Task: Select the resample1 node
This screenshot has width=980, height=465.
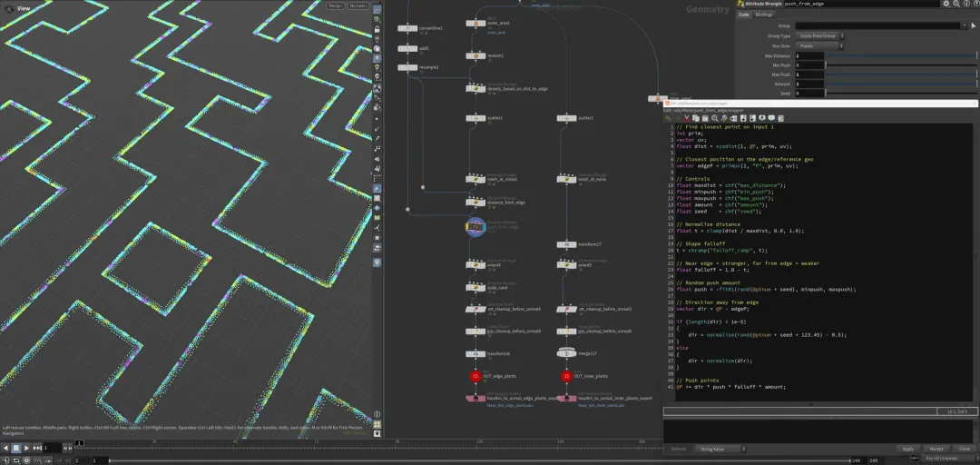Action: pyautogui.click(x=407, y=67)
